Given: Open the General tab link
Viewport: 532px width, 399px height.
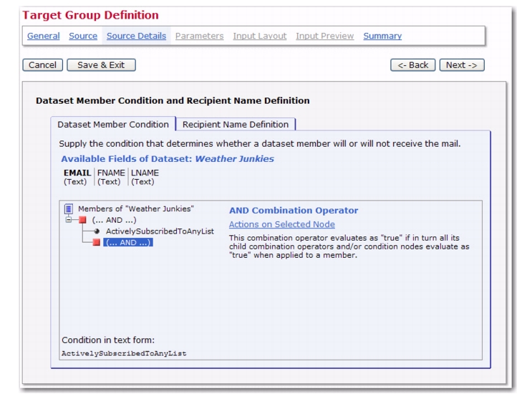Looking at the screenshot, I should [x=44, y=36].
